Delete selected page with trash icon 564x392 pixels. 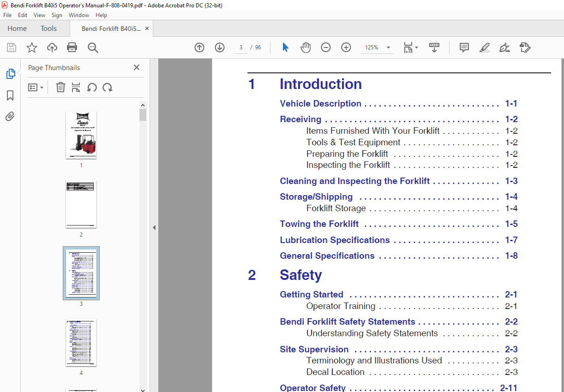pyautogui.click(x=60, y=87)
